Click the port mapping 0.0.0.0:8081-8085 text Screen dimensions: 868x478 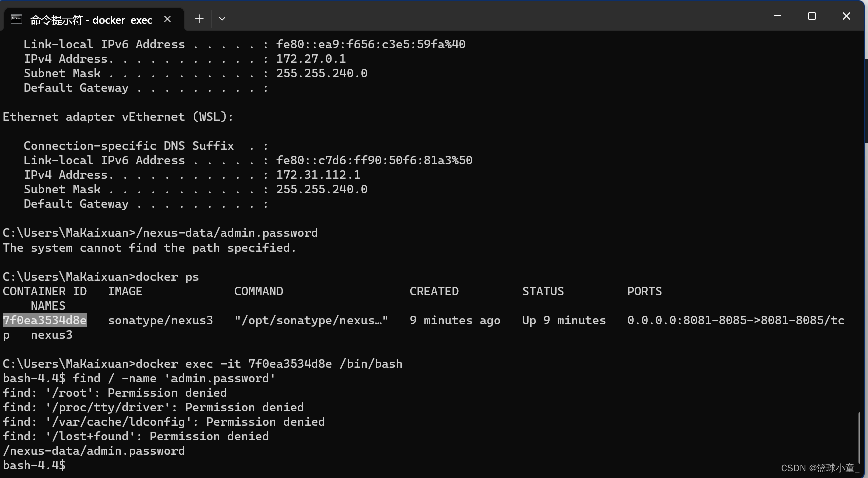coord(736,320)
